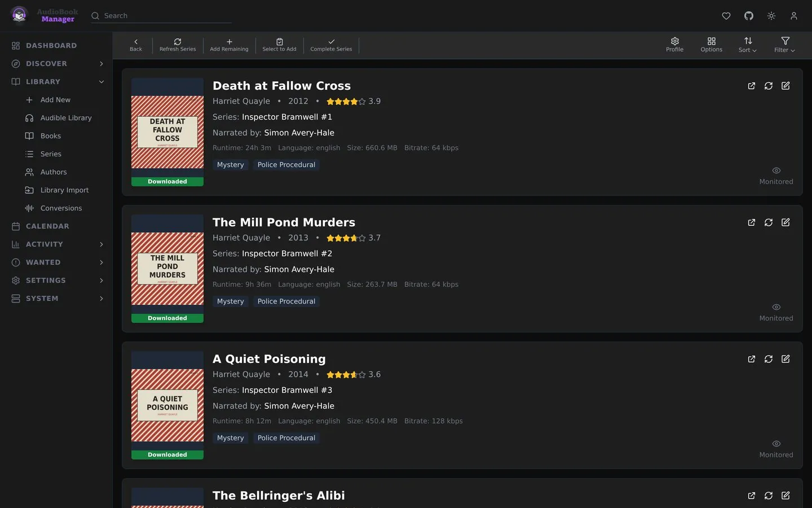Open The Mill Pond Murders title link

click(x=284, y=222)
